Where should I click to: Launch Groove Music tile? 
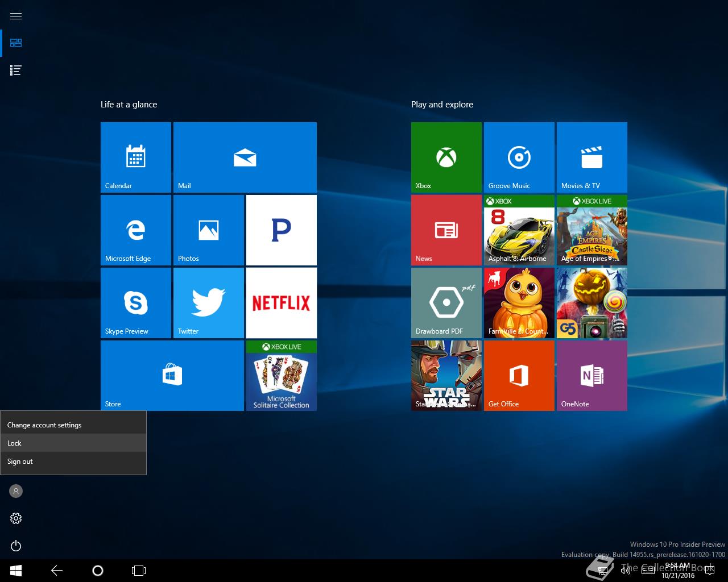click(519, 157)
